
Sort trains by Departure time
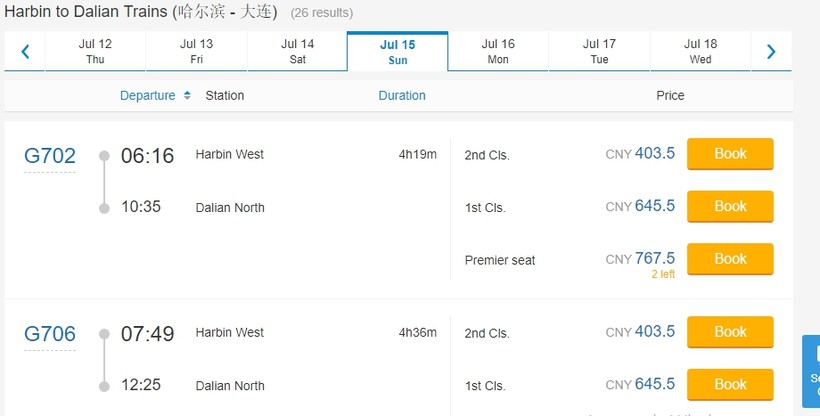pyautogui.click(x=147, y=96)
